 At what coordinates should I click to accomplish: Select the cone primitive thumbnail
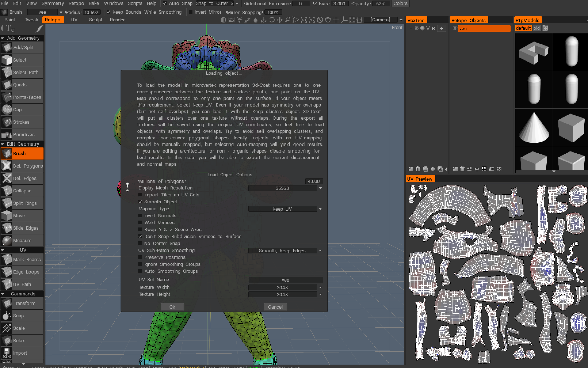pos(534,127)
